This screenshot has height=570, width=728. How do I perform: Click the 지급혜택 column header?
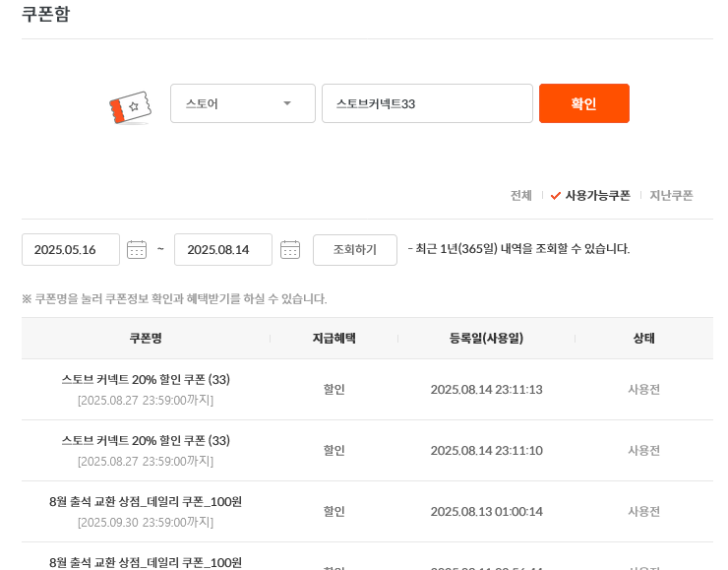point(334,339)
